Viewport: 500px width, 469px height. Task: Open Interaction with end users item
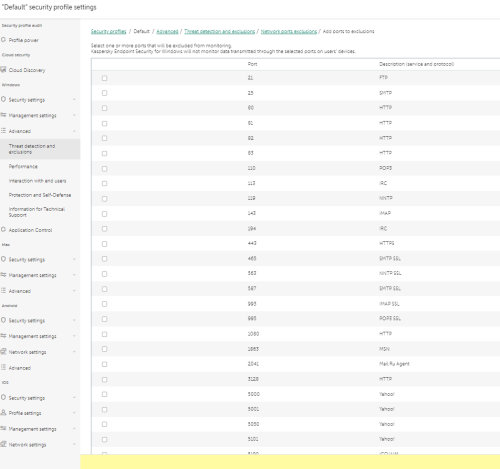coord(37,181)
